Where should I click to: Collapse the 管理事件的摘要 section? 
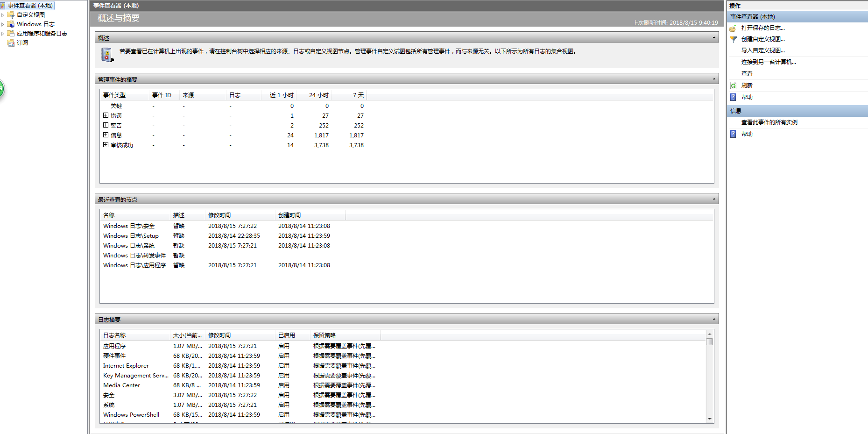(713, 79)
